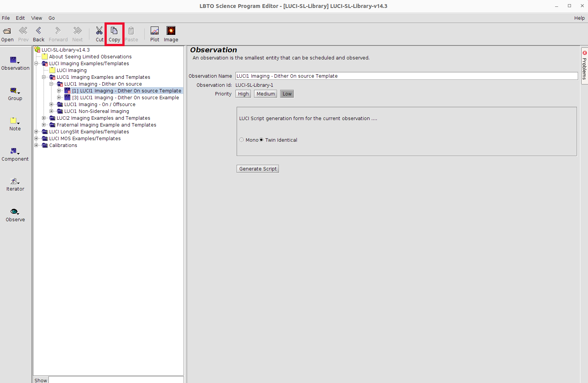This screenshot has height=383, width=588.
Task: Open the Go menu
Action: coord(51,18)
